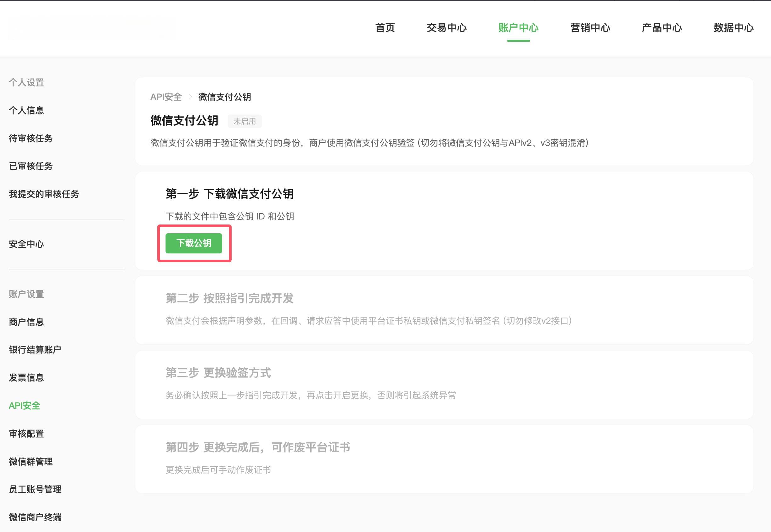The width and height of the screenshot is (771, 532).
Task: Click 个人设置 section label
Action: coord(26,83)
